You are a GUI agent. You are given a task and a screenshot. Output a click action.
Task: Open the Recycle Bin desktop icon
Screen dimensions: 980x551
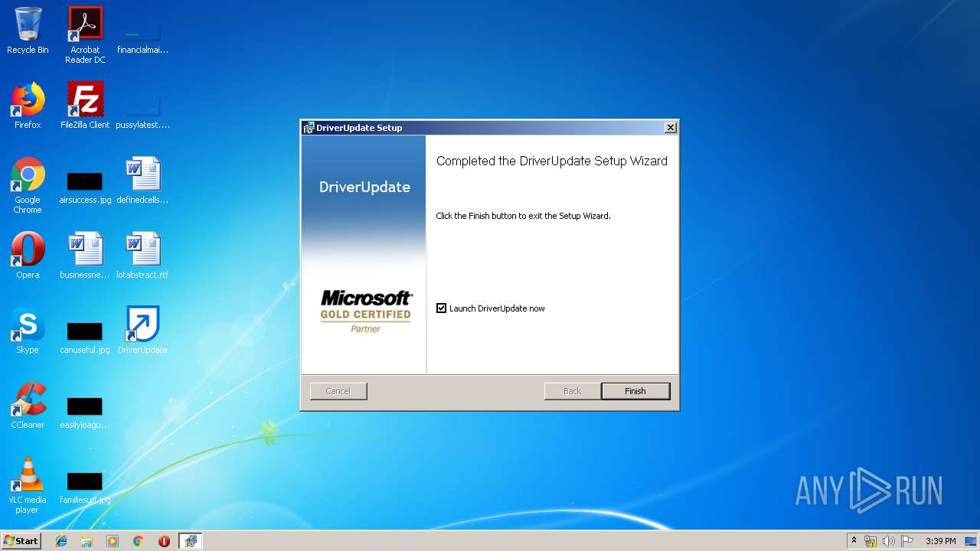(x=28, y=31)
